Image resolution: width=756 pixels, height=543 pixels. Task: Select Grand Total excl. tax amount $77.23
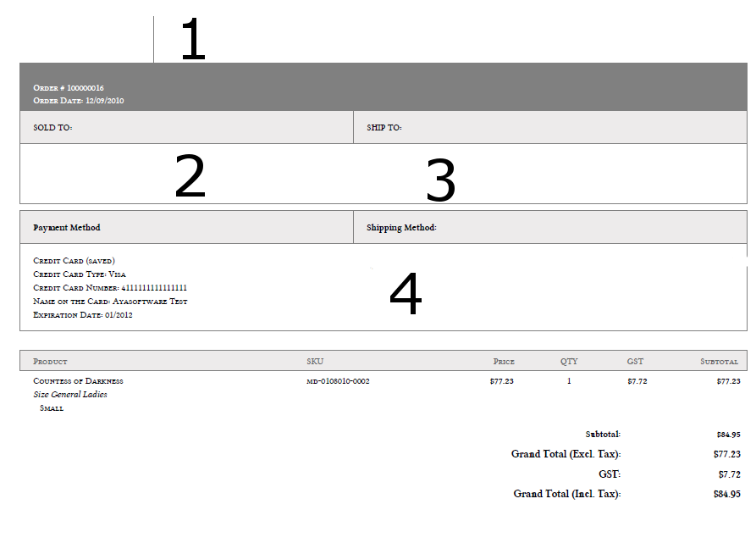[727, 454]
